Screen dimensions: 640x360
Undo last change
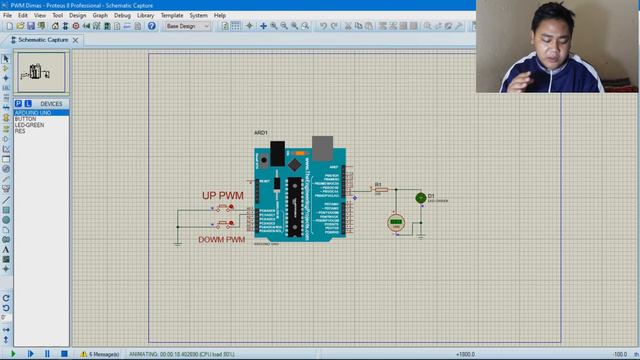pyautogui.click(x=323, y=26)
